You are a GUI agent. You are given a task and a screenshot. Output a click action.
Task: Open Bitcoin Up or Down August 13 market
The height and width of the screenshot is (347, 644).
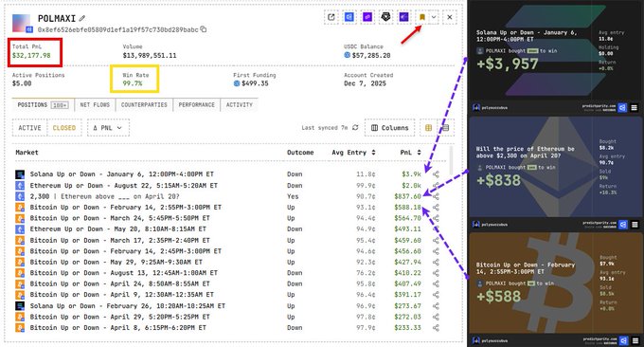point(124,273)
